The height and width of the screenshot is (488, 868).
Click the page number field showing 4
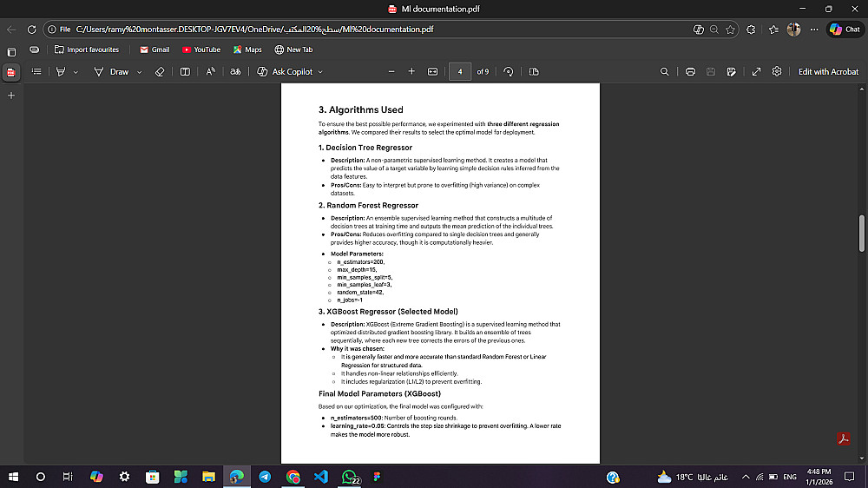click(460, 71)
